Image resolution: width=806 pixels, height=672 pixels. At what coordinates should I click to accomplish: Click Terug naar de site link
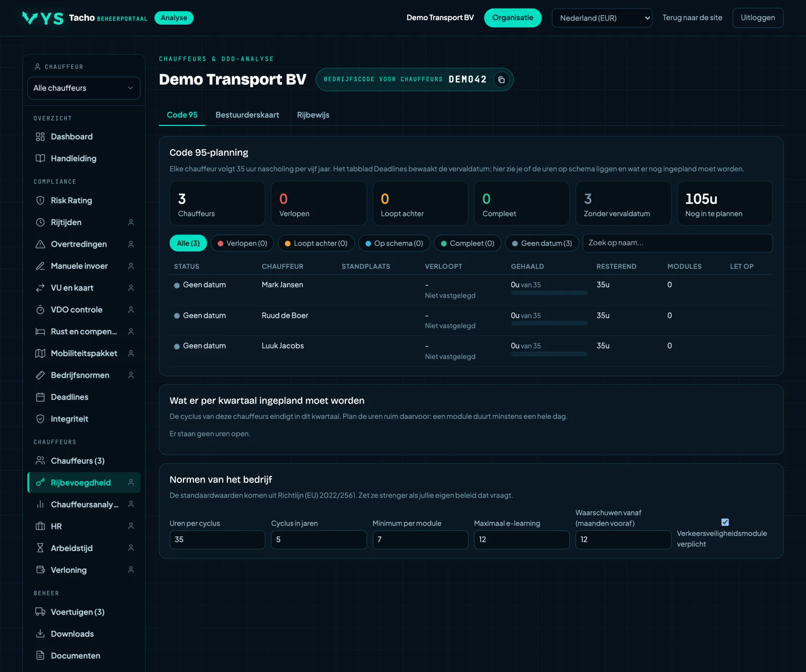click(x=692, y=18)
